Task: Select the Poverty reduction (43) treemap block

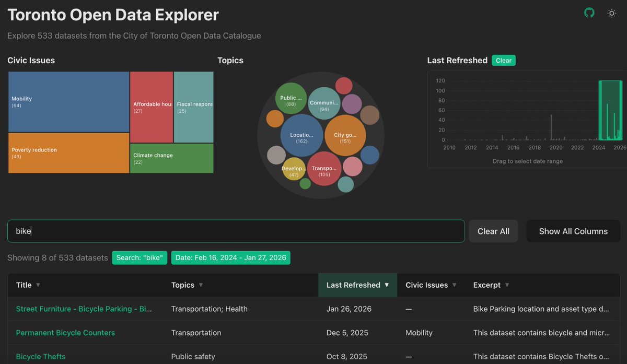Action: pos(68,153)
